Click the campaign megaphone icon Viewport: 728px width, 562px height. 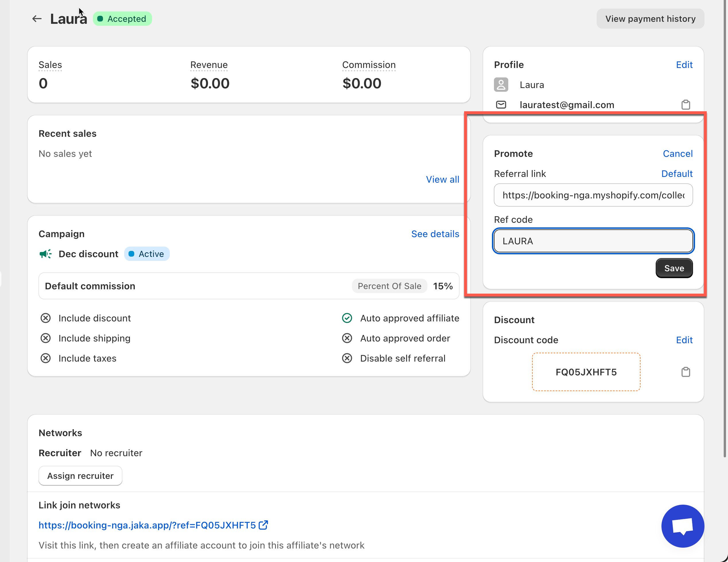pos(45,254)
